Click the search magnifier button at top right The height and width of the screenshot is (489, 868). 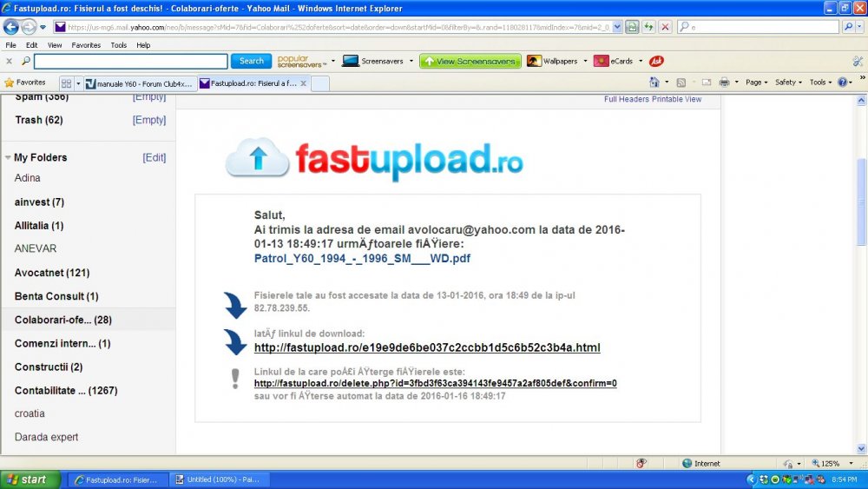tap(848, 27)
